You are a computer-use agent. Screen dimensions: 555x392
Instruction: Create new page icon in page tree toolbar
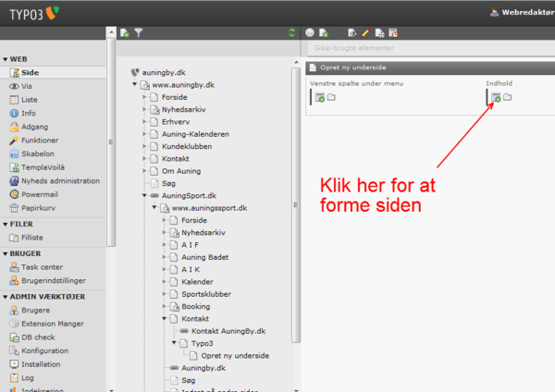[x=124, y=33]
